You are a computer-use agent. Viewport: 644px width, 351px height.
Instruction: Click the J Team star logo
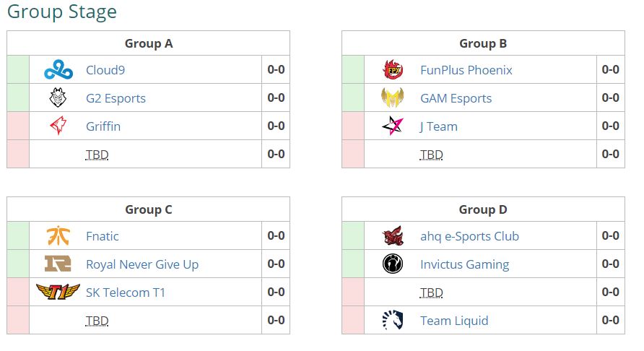393,126
